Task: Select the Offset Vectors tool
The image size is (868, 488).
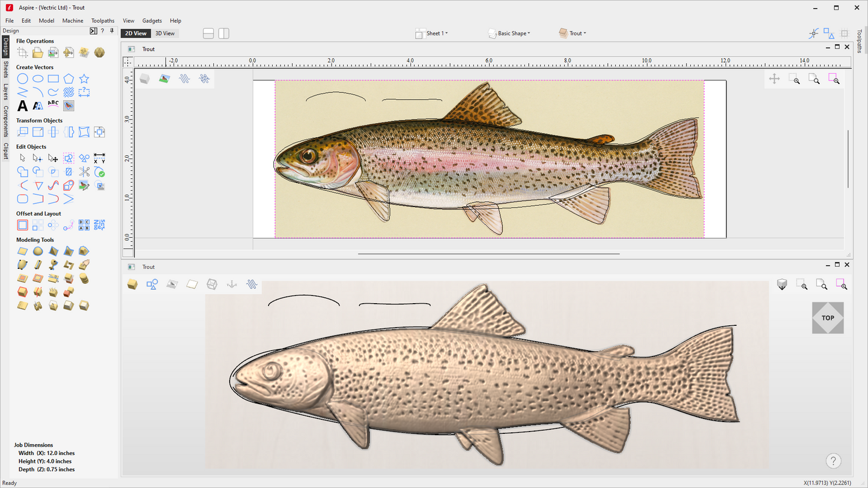Action: pyautogui.click(x=22, y=225)
